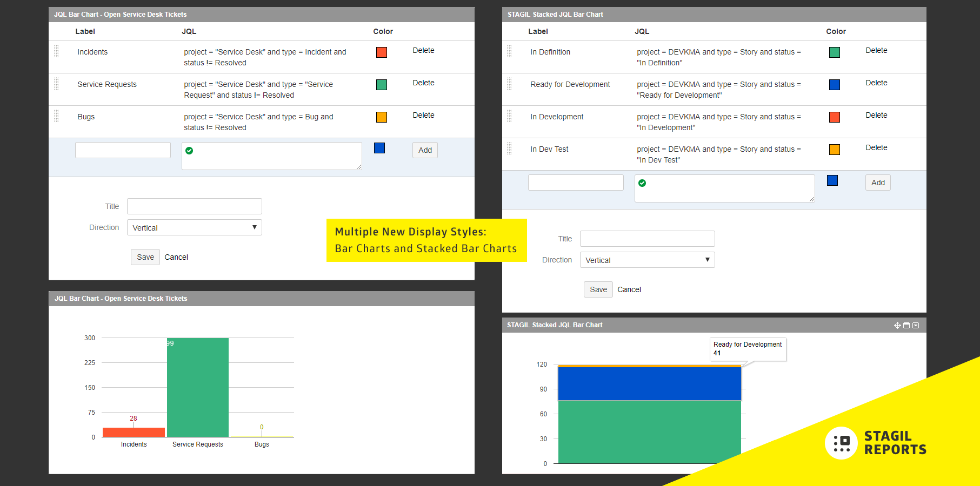Pick the blue color swatch for new Service Desk entry
Screen dimensions: 980x486
click(379, 148)
